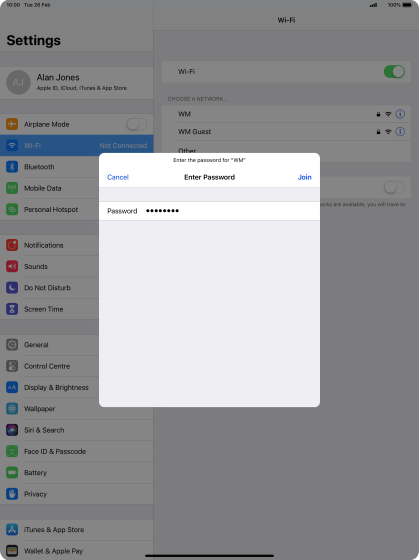Tap the Bluetooth icon in sidebar
This screenshot has width=419, height=560.
click(x=12, y=167)
